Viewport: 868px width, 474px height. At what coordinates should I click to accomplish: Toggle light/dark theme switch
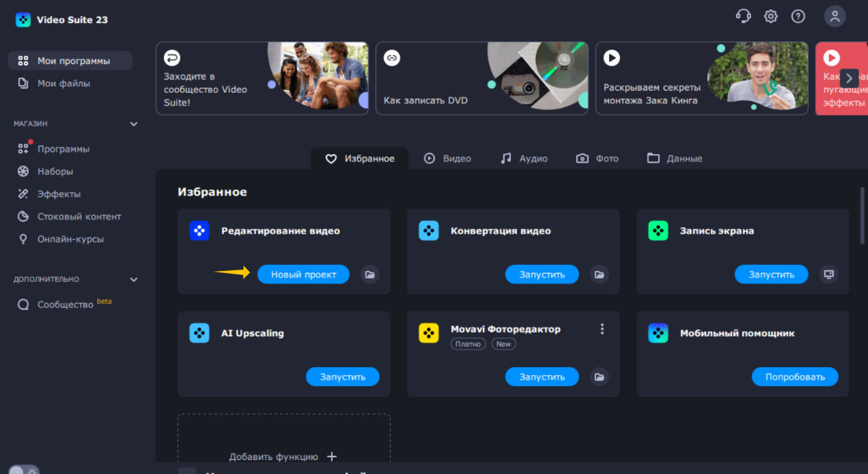pyautogui.click(x=24, y=470)
